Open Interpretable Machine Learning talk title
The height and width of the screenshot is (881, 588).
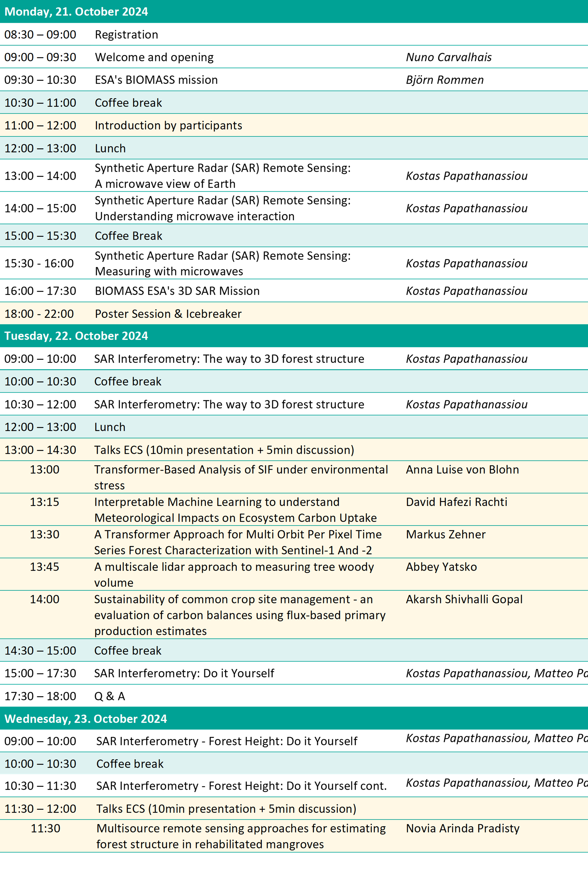235,510
